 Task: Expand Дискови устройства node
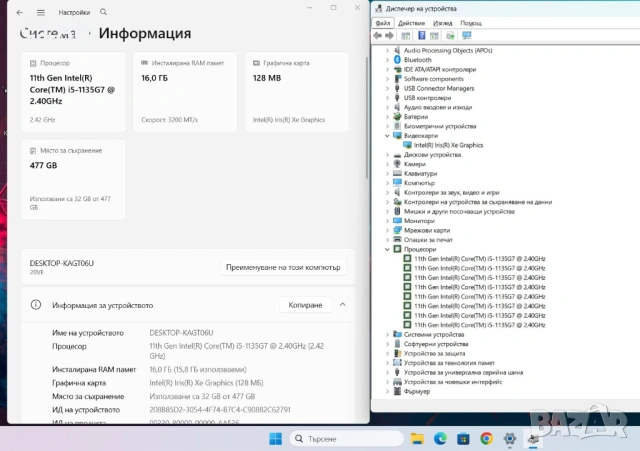(387, 155)
